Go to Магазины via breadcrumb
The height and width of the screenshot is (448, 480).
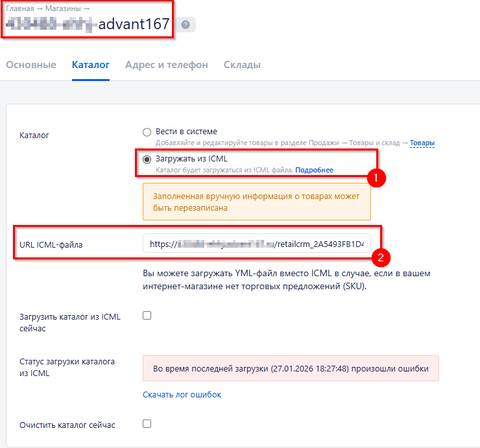click(63, 8)
